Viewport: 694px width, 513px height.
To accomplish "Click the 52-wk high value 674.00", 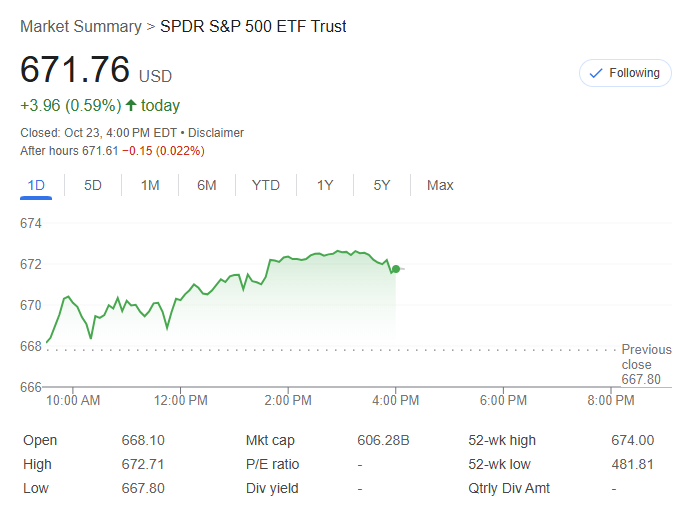I will 632,440.
